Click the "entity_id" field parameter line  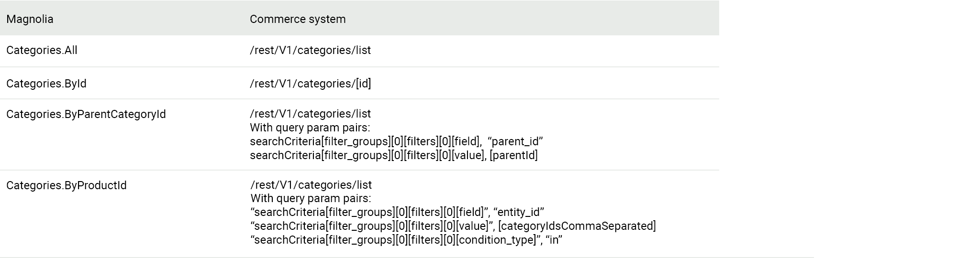coord(397,212)
